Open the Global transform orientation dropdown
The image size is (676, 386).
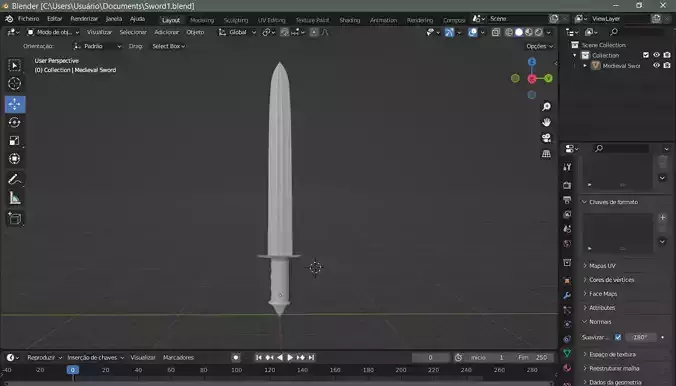click(237, 32)
